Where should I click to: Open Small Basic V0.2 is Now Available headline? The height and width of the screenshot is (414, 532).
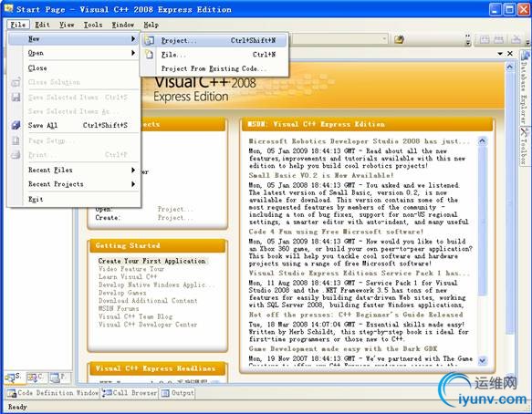click(321, 175)
